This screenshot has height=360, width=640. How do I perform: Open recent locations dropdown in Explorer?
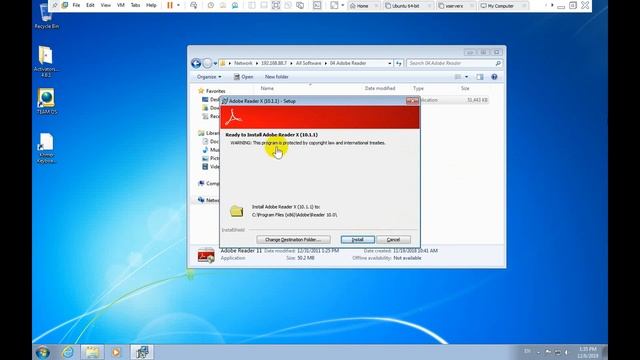click(x=215, y=64)
